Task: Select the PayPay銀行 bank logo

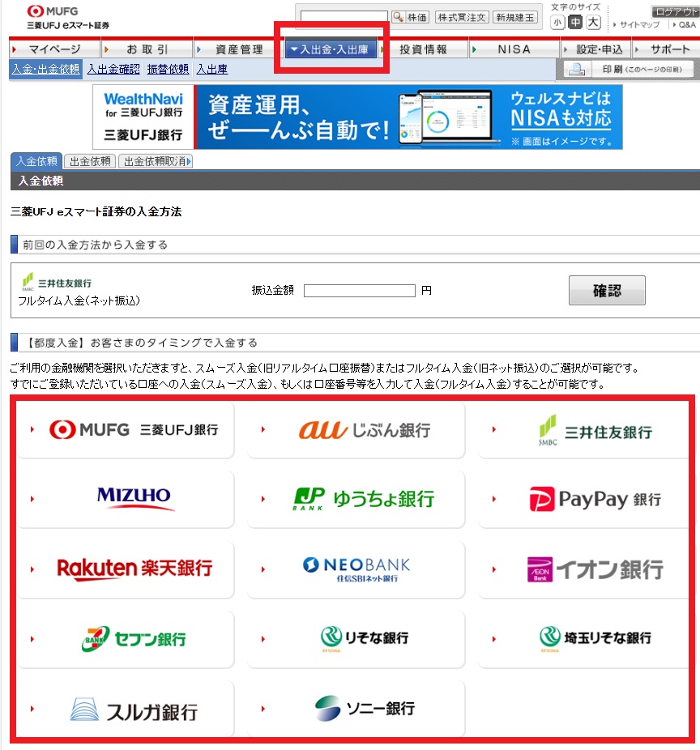Action: (595, 500)
